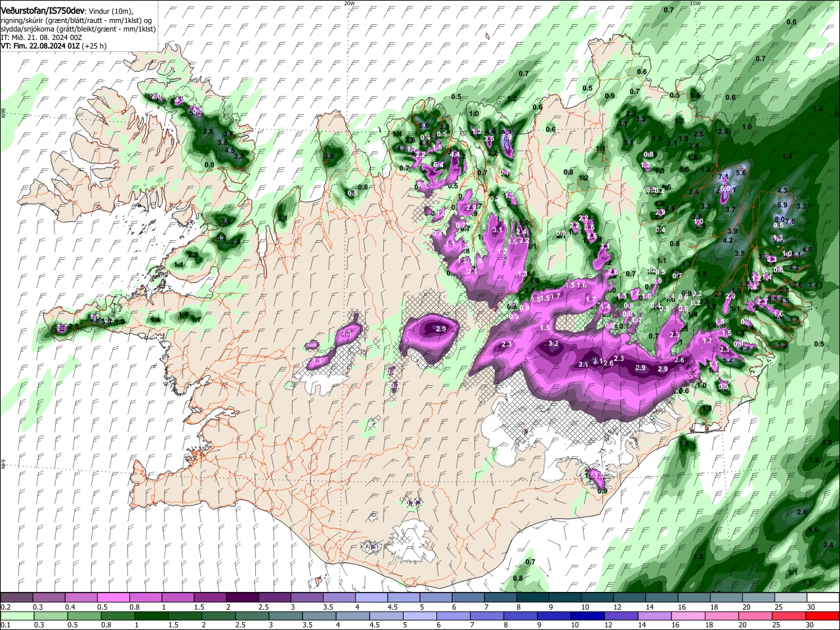Screen dimensions: 840x630
Task: Select the darkest purple 2 snow scale swatch
Action: click(x=242, y=598)
